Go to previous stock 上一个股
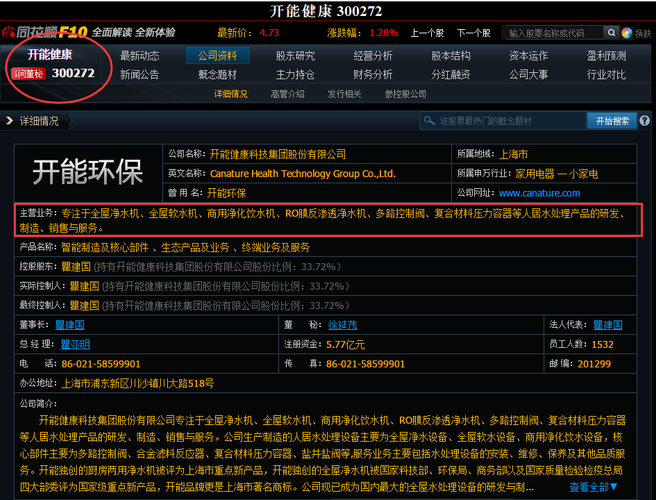Viewport: 656px width, 500px height. click(x=427, y=33)
